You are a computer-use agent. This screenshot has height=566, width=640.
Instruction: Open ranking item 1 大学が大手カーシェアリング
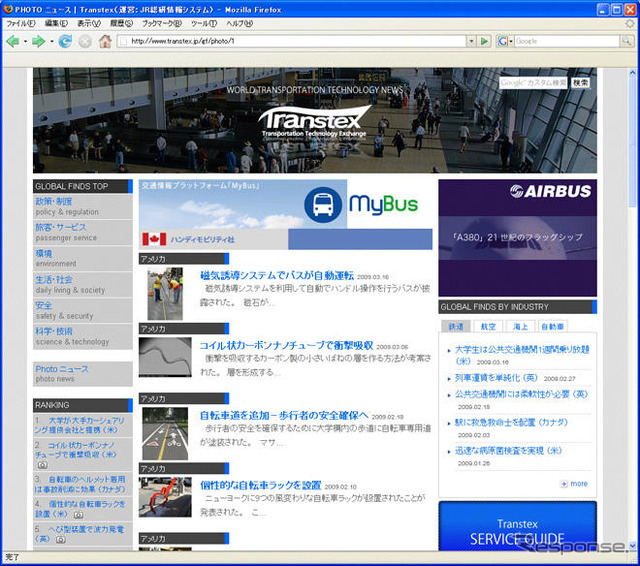point(82,425)
